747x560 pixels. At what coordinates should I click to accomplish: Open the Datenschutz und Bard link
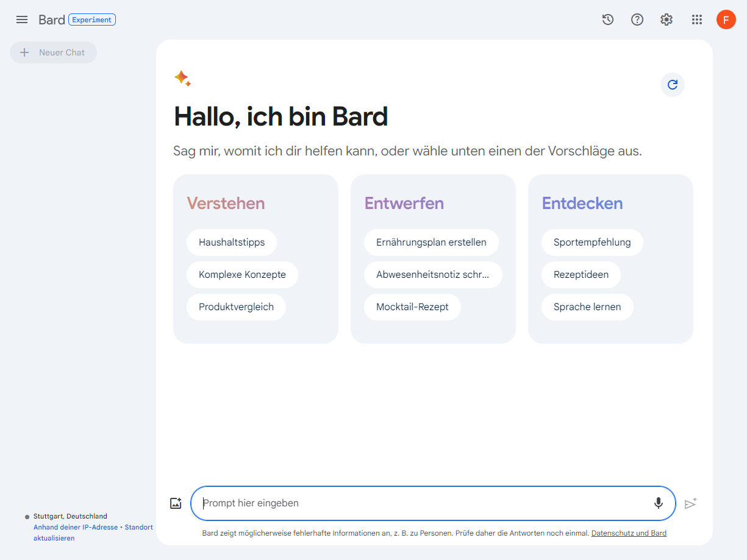tap(629, 533)
